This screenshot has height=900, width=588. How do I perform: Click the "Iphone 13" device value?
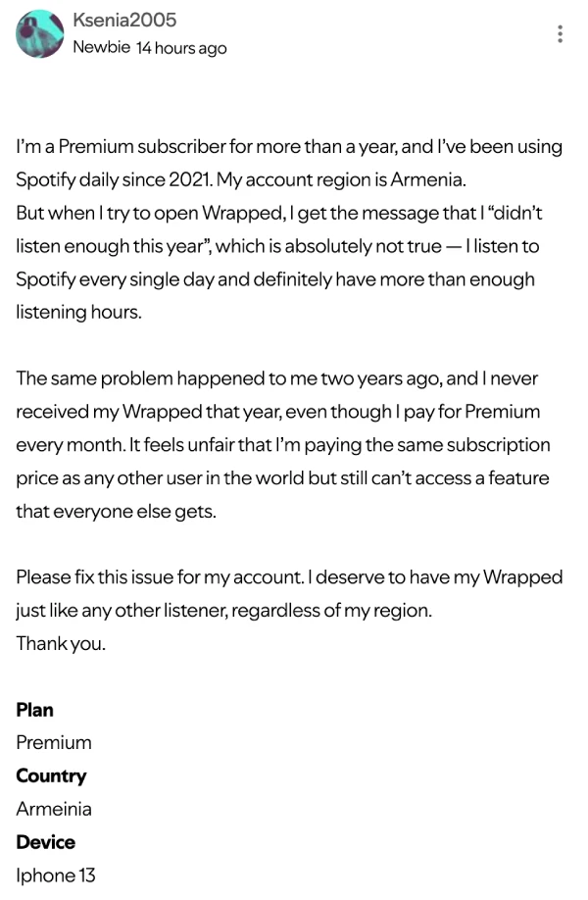point(55,875)
